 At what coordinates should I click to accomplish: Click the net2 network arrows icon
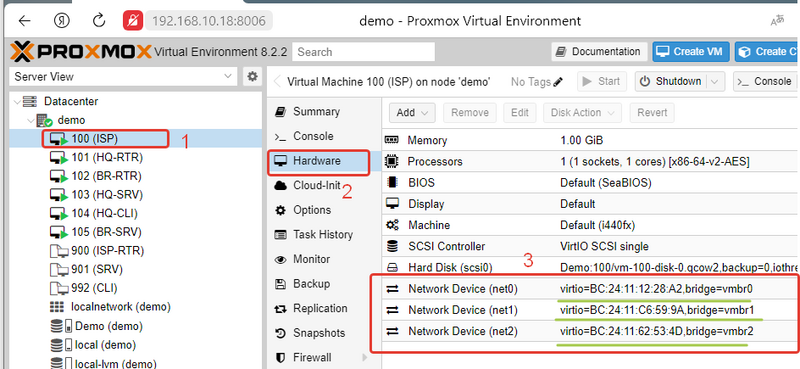(x=392, y=332)
